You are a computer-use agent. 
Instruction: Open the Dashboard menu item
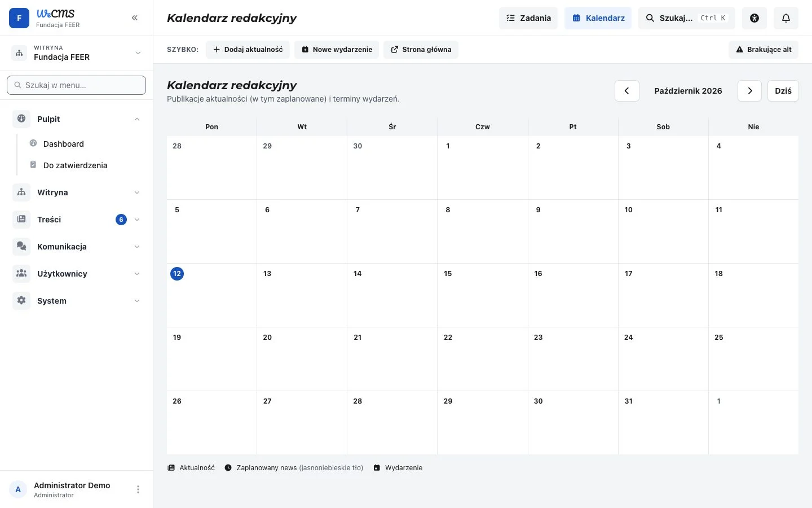pos(85,144)
